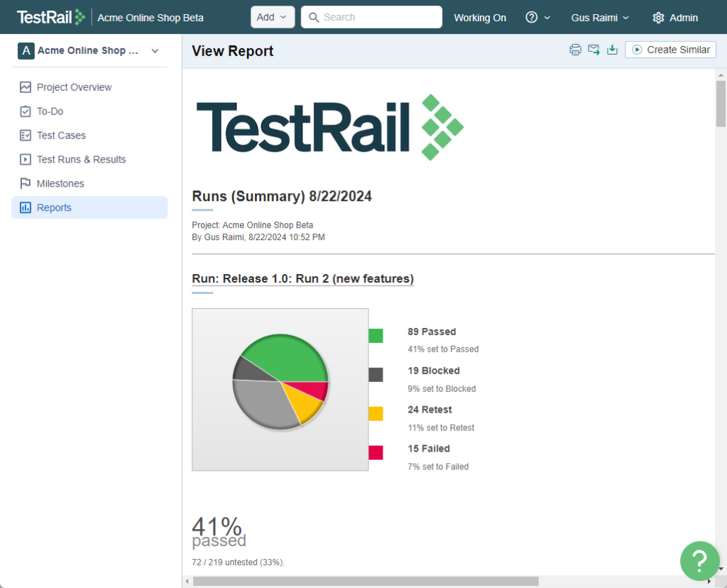
Task: Click the download report icon
Action: tap(612, 50)
